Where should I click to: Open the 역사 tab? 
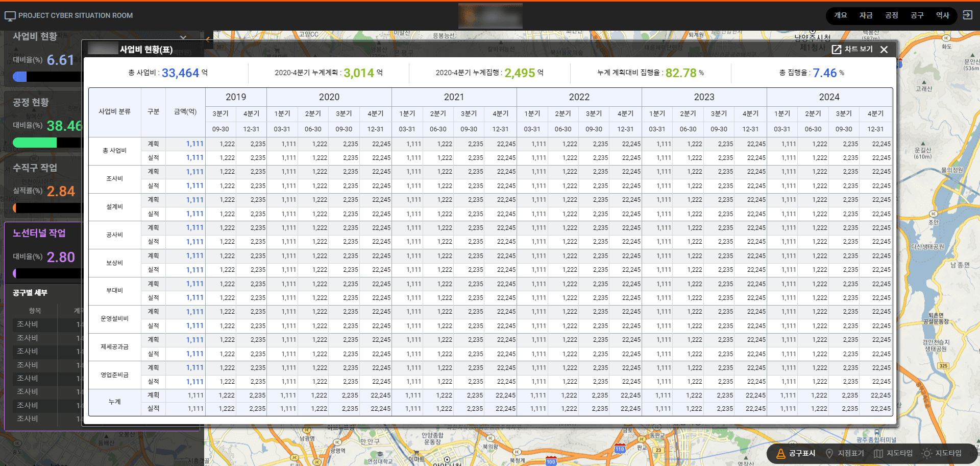[x=943, y=15]
